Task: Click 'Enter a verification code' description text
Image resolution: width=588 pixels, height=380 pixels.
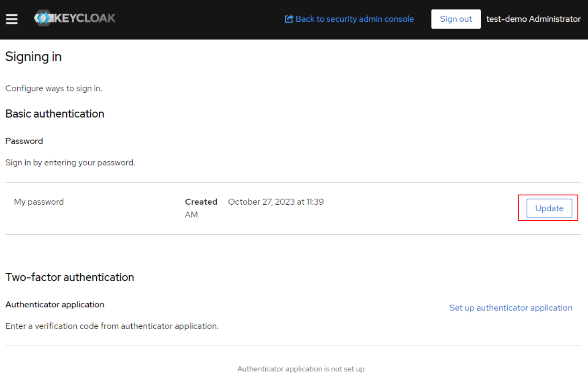Action: [112, 326]
